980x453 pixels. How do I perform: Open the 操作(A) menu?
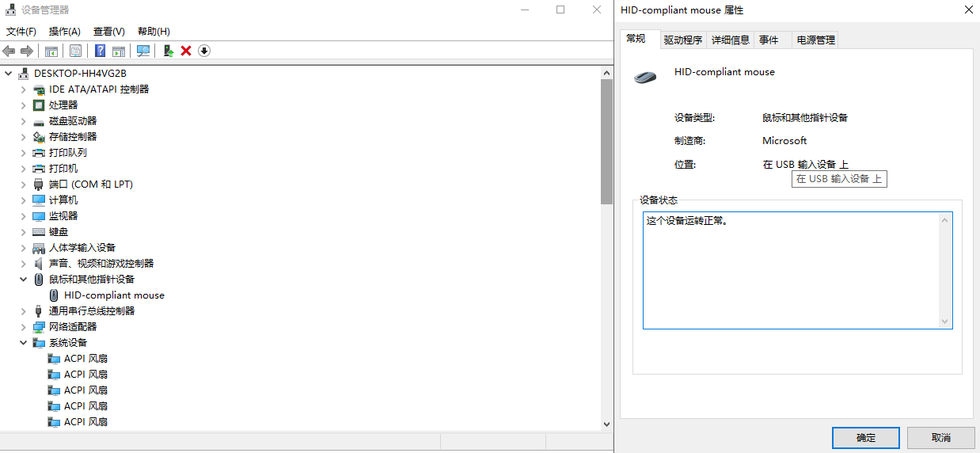(x=65, y=32)
